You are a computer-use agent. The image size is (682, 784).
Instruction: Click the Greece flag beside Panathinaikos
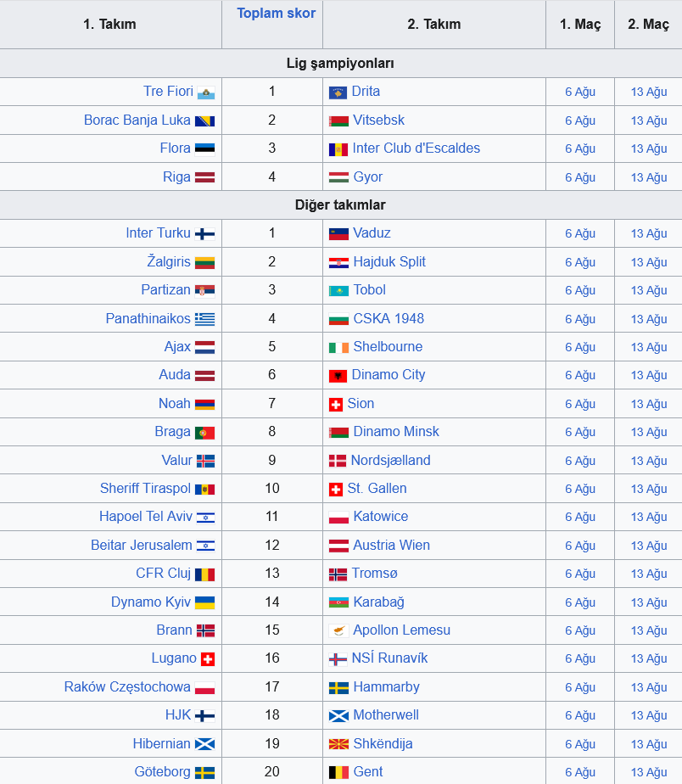click(205, 319)
